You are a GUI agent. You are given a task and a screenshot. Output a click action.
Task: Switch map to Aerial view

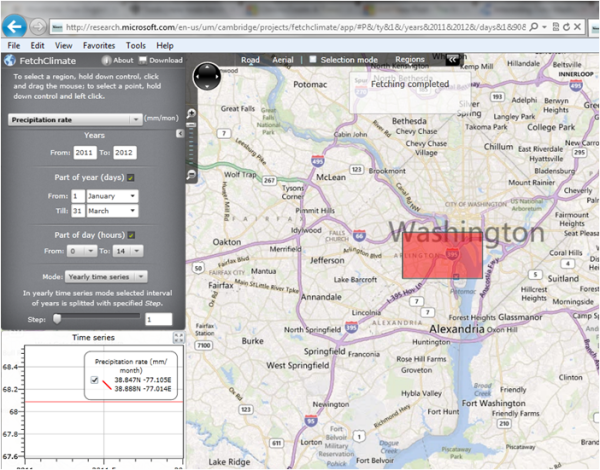(283, 60)
